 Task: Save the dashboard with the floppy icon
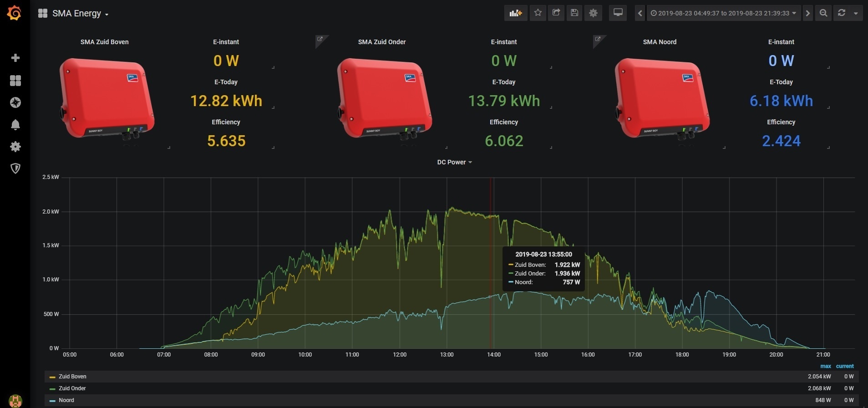pos(574,13)
